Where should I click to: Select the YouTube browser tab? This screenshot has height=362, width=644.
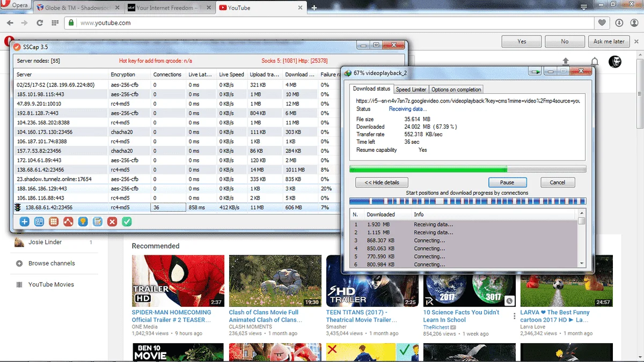pos(260,8)
